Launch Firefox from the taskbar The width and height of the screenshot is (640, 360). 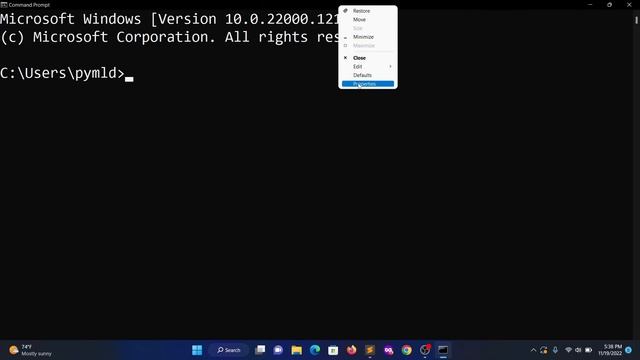tap(351, 350)
